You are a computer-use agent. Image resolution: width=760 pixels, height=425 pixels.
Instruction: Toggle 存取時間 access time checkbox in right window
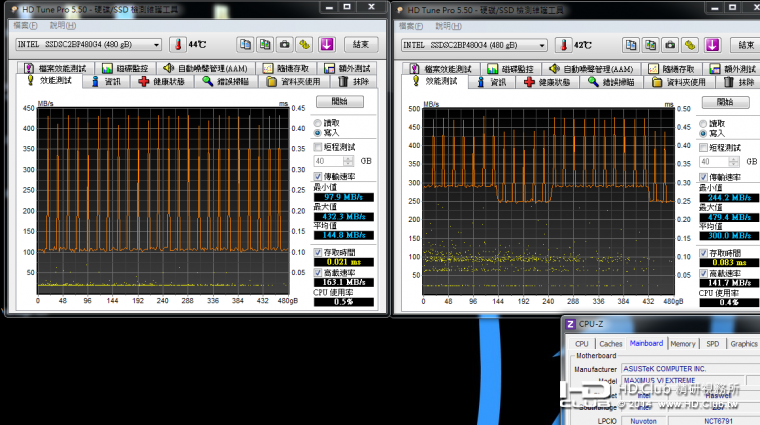703,252
